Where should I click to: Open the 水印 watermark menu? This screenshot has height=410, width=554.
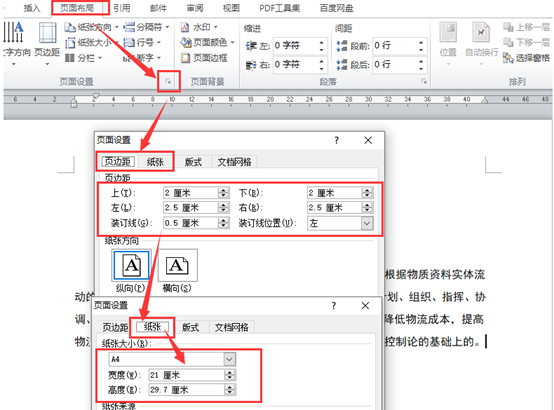(199, 27)
